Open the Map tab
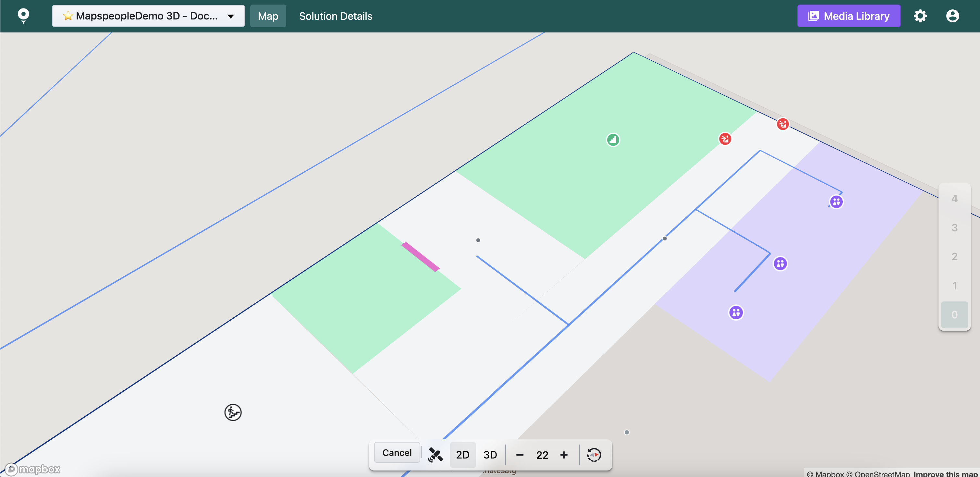The width and height of the screenshot is (980, 477). [268, 16]
